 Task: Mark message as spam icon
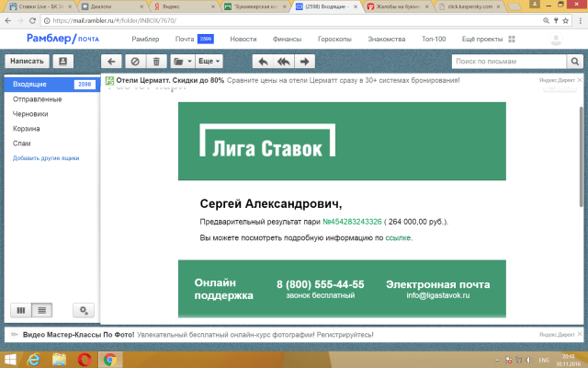pos(135,62)
